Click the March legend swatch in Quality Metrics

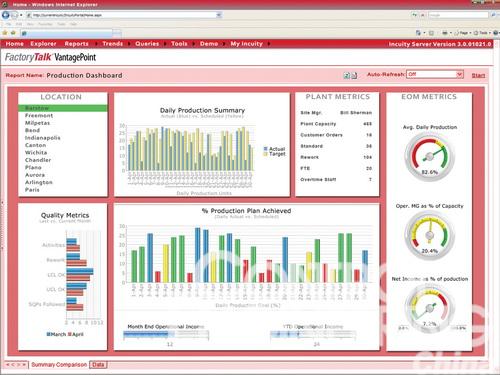point(49,334)
